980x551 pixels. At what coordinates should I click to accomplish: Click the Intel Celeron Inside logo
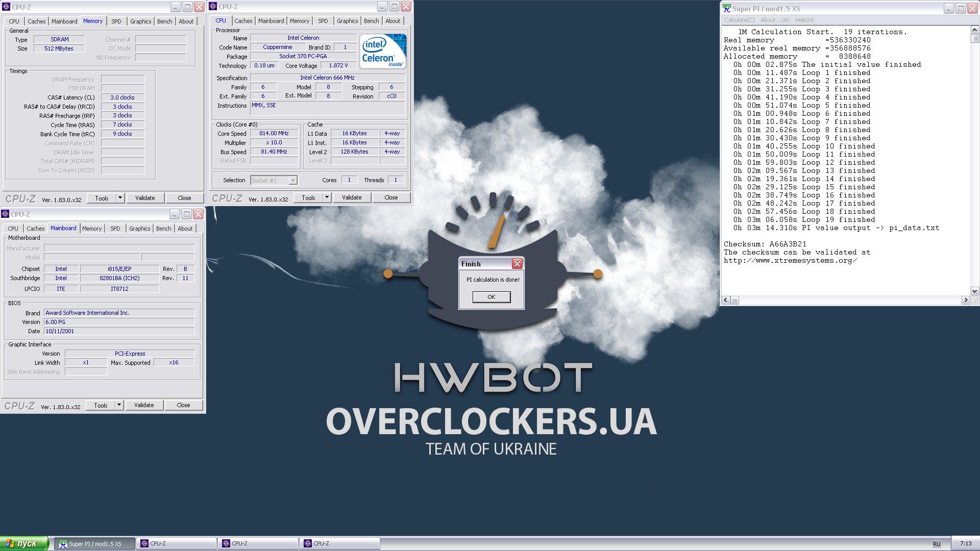pos(383,51)
